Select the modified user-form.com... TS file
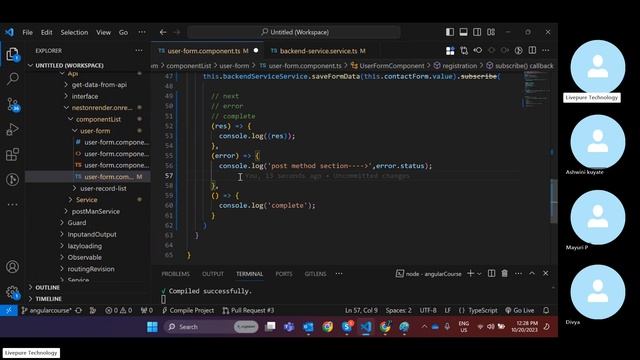 point(109,177)
